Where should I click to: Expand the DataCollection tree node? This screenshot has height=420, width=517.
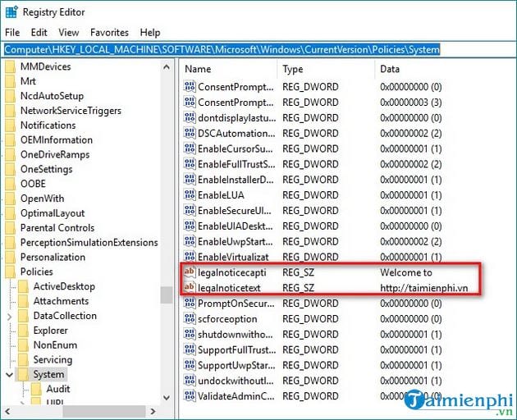pyautogui.click(x=9, y=316)
